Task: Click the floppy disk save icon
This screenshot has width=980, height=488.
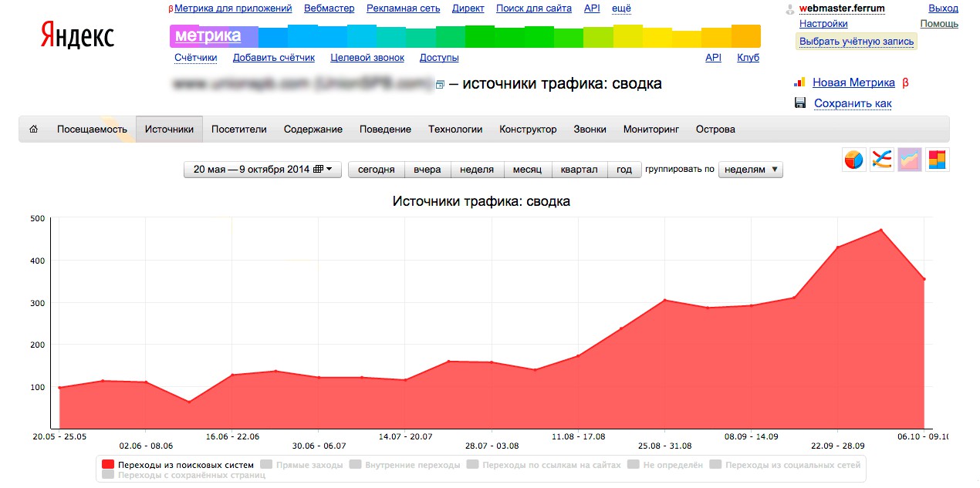Action: [x=800, y=103]
